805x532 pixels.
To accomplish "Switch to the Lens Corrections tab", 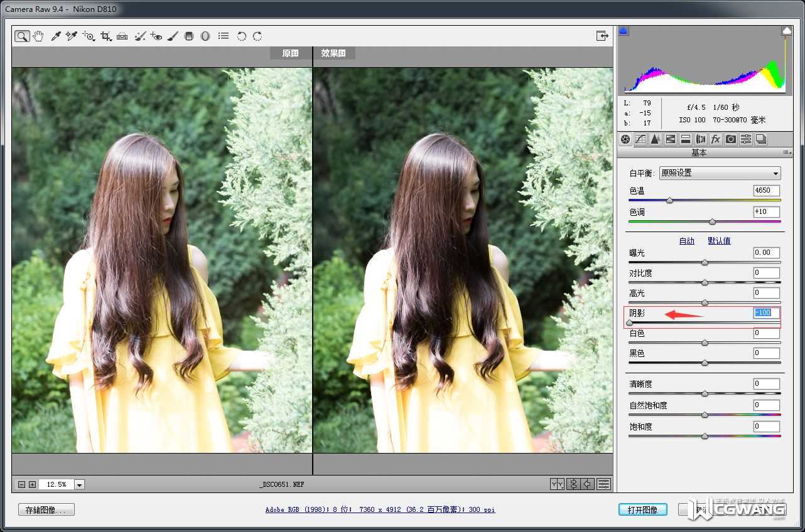I will pos(700,139).
